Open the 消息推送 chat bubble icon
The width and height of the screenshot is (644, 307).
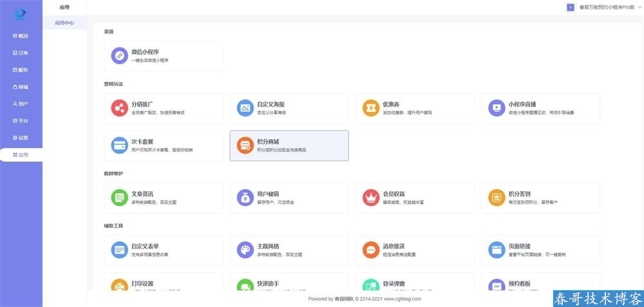click(371, 250)
